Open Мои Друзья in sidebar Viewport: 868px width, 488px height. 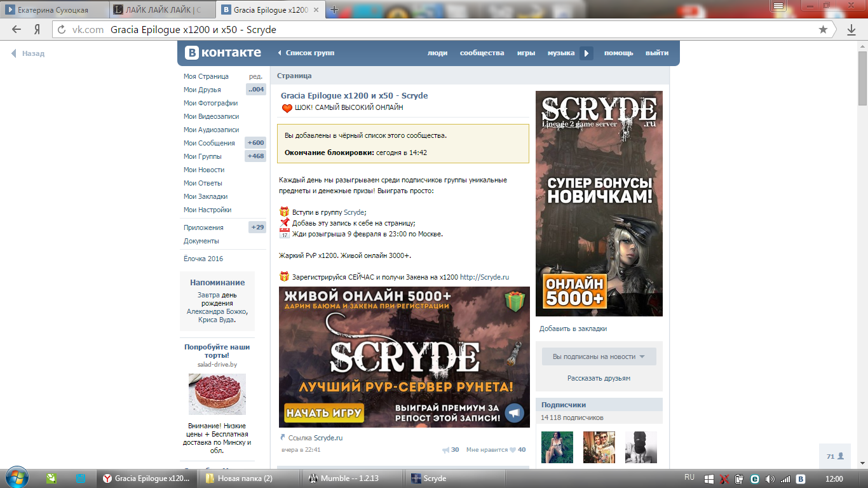coord(202,90)
